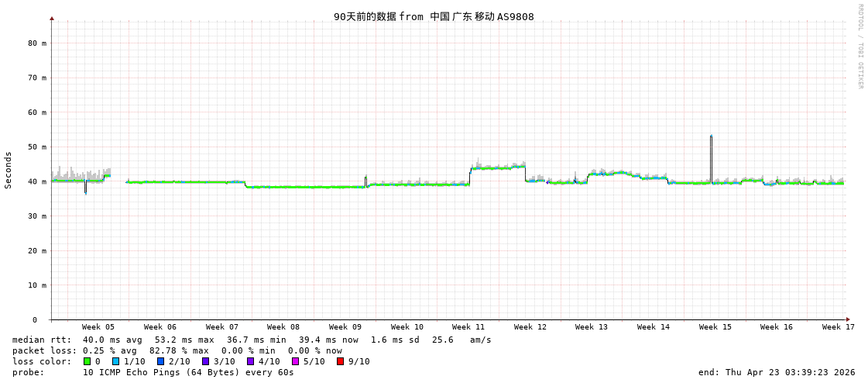
Task: Click the red 9/10 loss color swatch
Action: click(340, 361)
